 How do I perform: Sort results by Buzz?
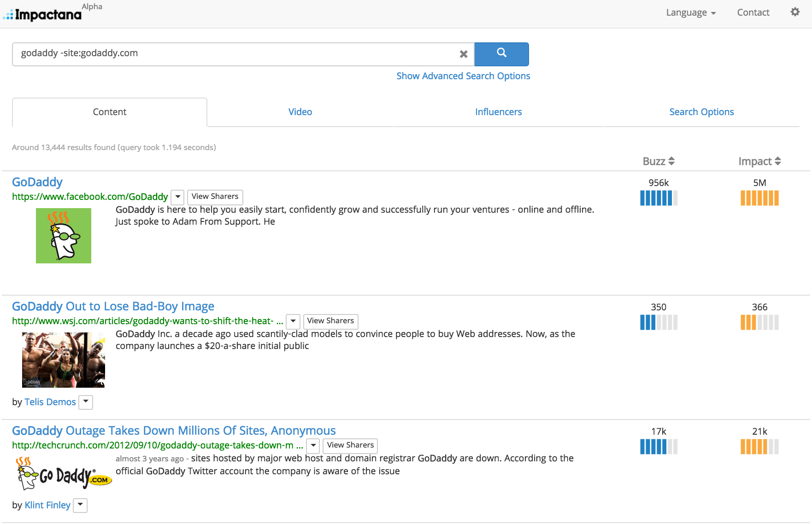(x=659, y=161)
